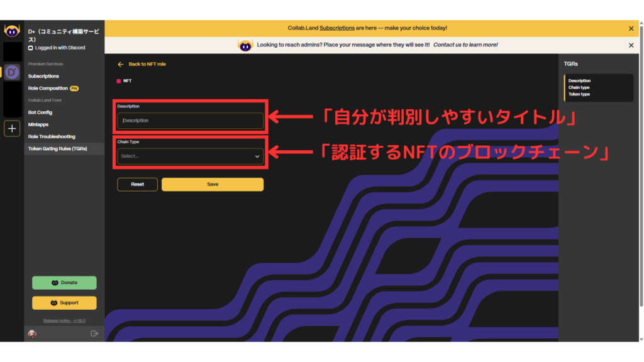
Task: Open Bot Config page
Action: click(x=40, y=112)
